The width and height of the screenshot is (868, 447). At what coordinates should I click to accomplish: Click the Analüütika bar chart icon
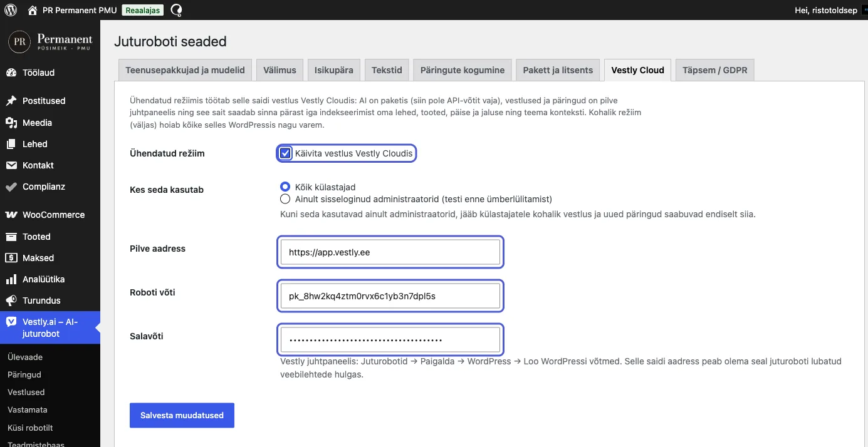(x=11, y=279)
